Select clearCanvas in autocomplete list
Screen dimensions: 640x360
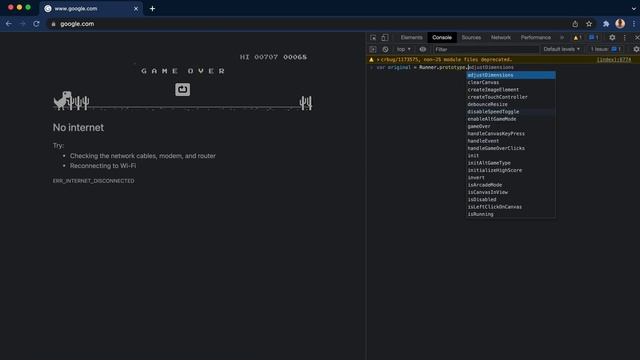(x=511, y=82)
